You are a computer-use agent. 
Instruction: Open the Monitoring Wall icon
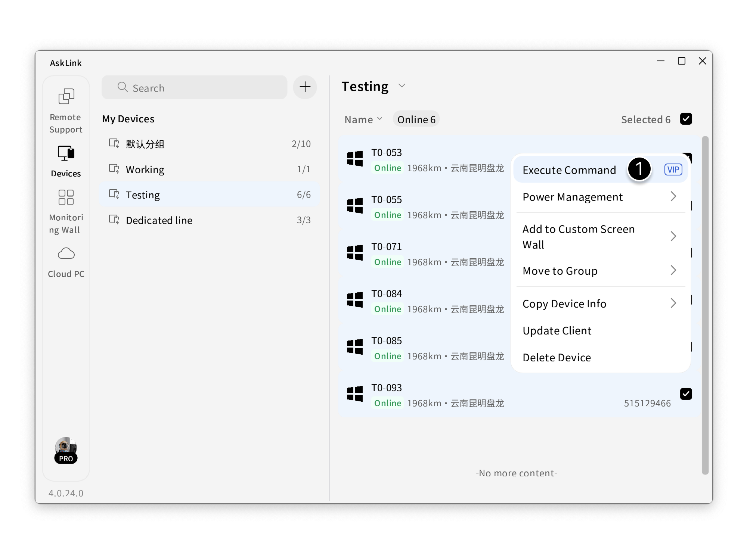pos(66,197)
